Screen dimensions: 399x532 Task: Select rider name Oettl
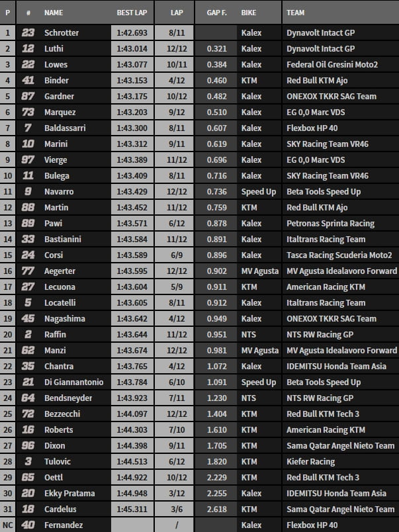tap(54, 477)
